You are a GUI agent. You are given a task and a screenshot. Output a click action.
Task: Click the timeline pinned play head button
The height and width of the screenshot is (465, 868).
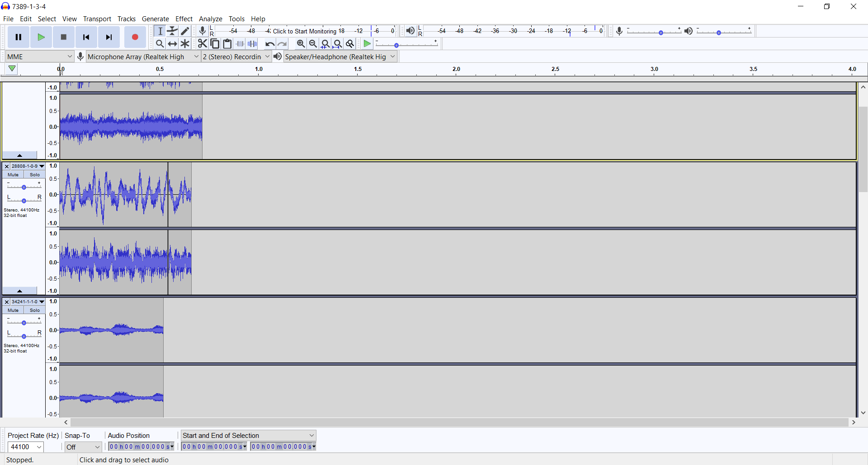(12, 69)
